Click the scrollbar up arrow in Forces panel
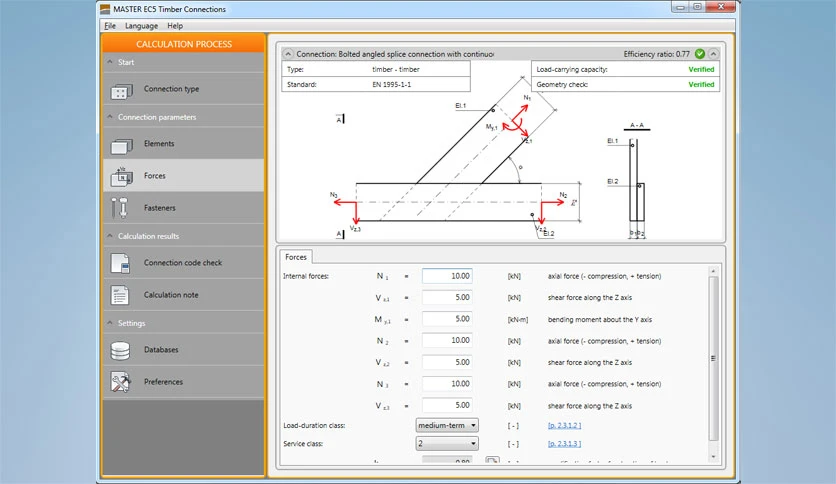Image resolution: width=836 pixels, height=484 pixels. [713, 271]
